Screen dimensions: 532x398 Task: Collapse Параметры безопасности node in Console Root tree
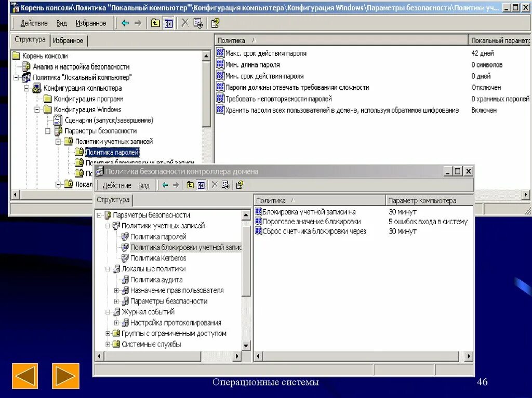(48, 131)
